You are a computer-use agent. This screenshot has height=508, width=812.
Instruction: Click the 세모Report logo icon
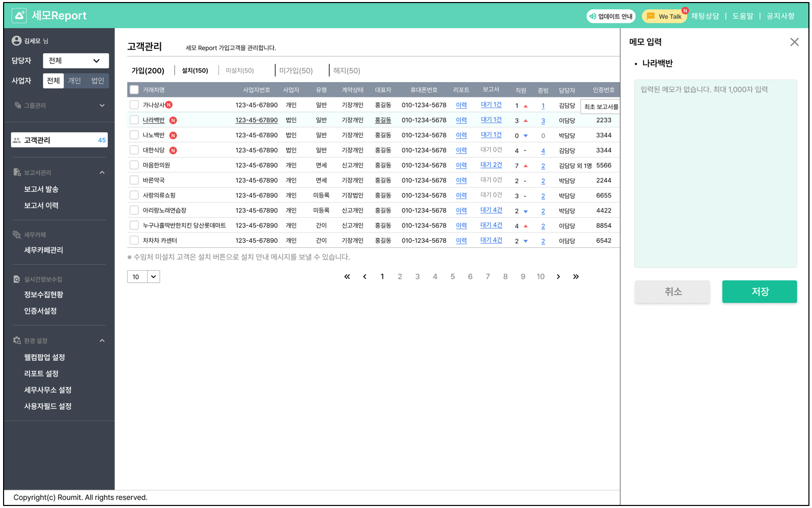19,16
